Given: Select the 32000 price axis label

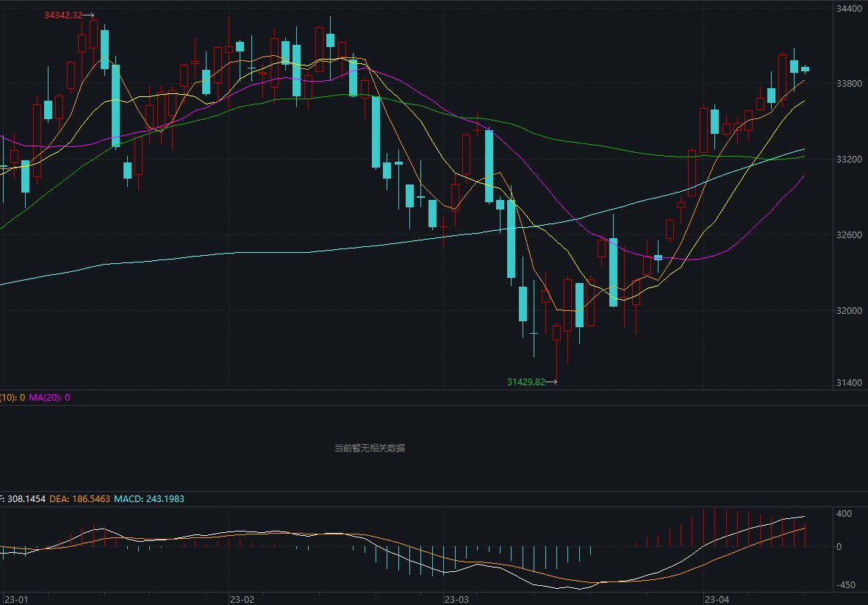Looking at the screenshot, I should pyautogui.click(x=849, y=310).
